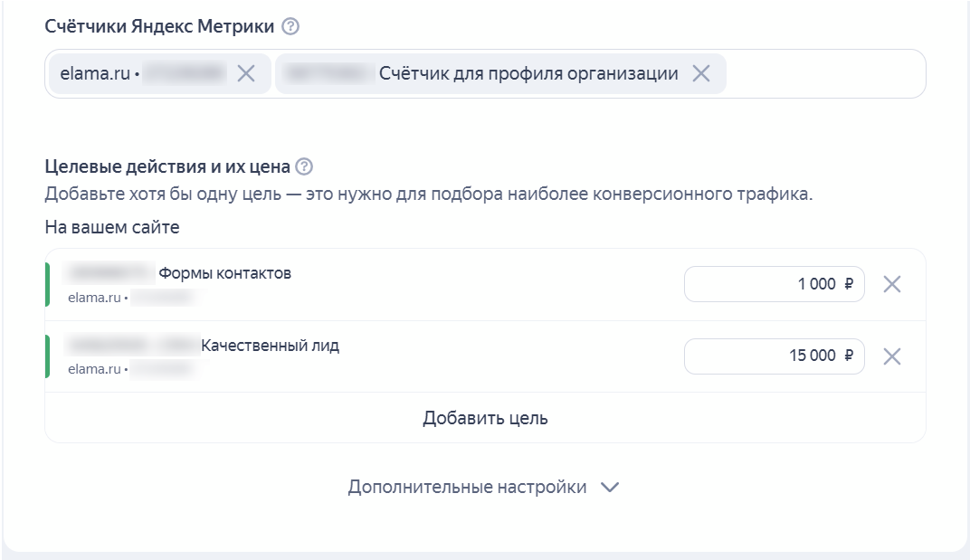Image resolution: width=970 pixels, height=560 pixels.
Task: Click the Качественный лид goal name
Action: coord(270,346)
